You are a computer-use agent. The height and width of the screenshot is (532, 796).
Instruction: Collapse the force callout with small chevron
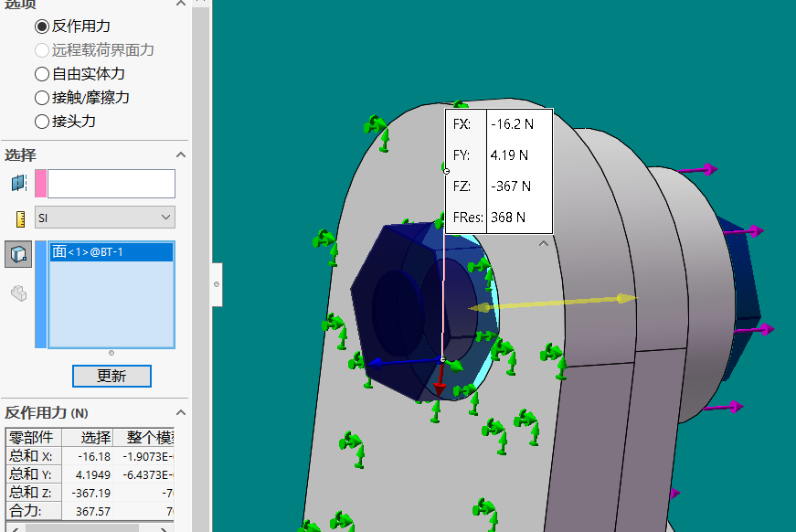coord(544,244)
